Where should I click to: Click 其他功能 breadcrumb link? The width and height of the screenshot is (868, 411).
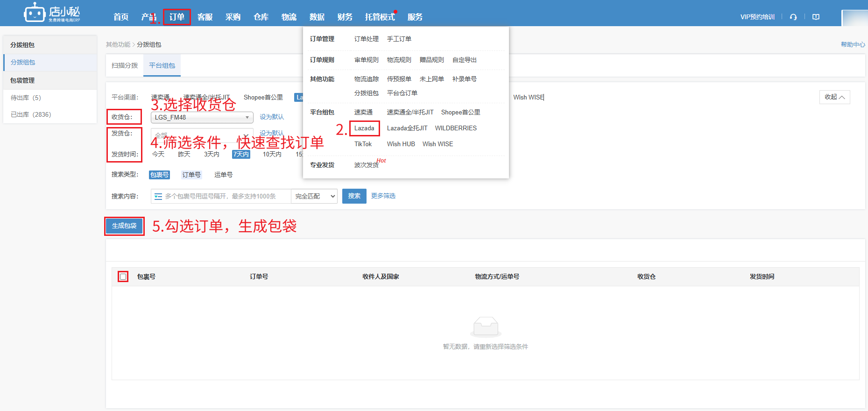(x=118, y=44)
